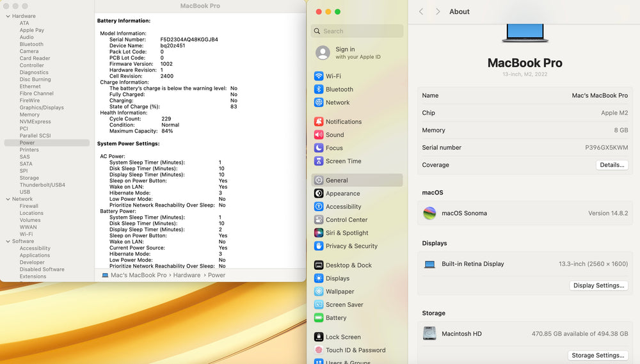
Task: Open Touch ID & Password icon
Action: point(319,350)
